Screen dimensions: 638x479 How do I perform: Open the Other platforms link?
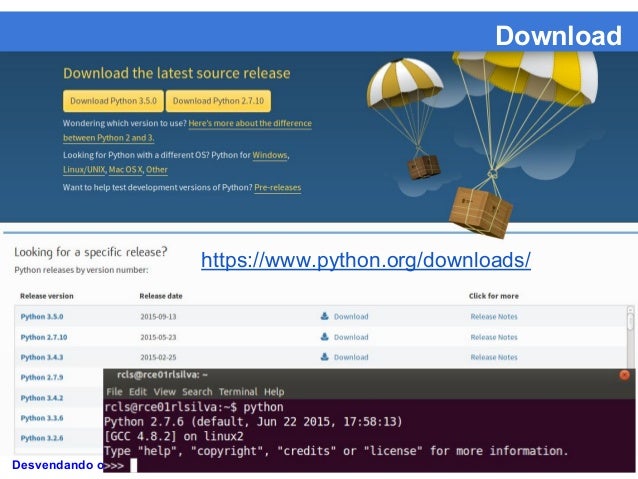pyautogui.click(x=157, y=170)
